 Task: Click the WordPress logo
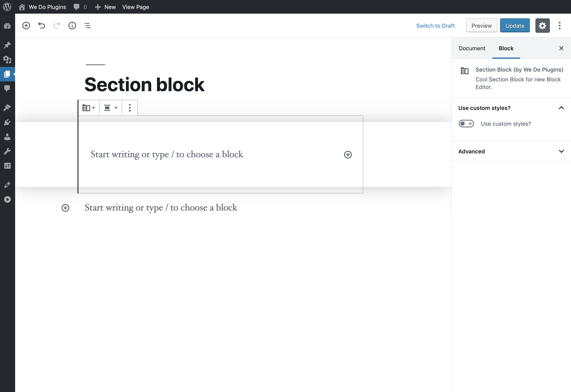7,7
